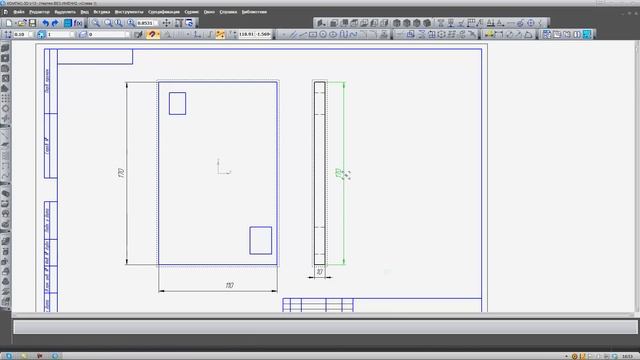Image resolution: width=640 pixels, height=360 pixels.
Task: Click the circled crosshair icon on the upper-right toolbar
Action: pos(531,23)
